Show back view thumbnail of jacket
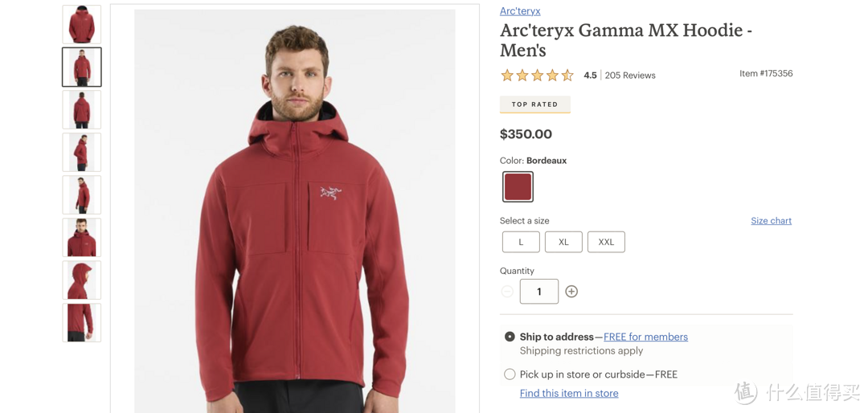This screenshot has width=868, height=413. coord(82,109)
